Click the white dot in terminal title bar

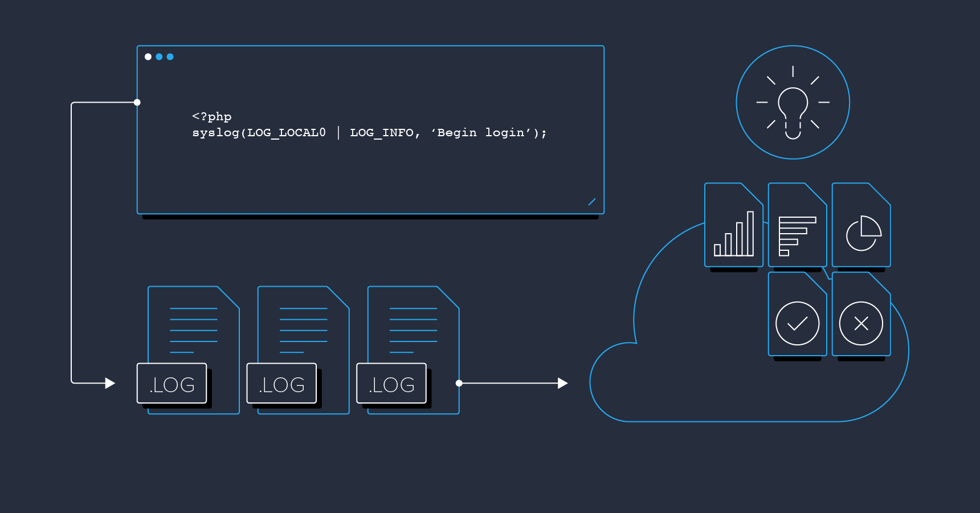(x=148, y=57)
